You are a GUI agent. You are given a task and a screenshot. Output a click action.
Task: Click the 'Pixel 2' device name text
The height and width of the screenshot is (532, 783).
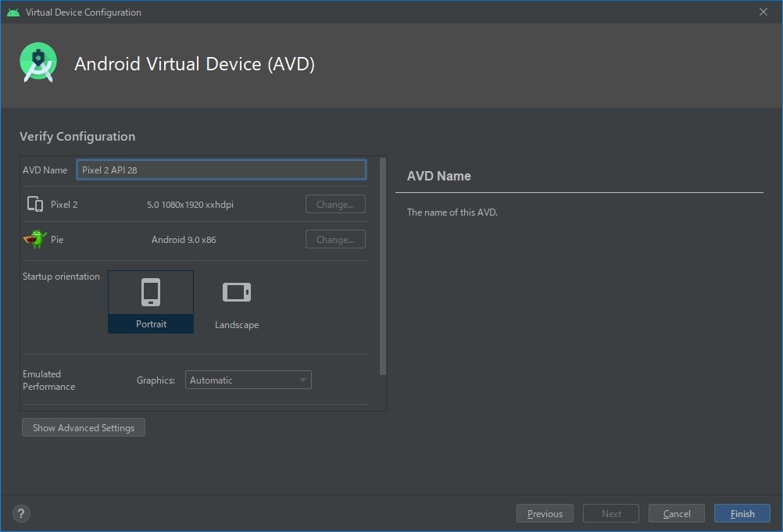[x=64, y=205]
